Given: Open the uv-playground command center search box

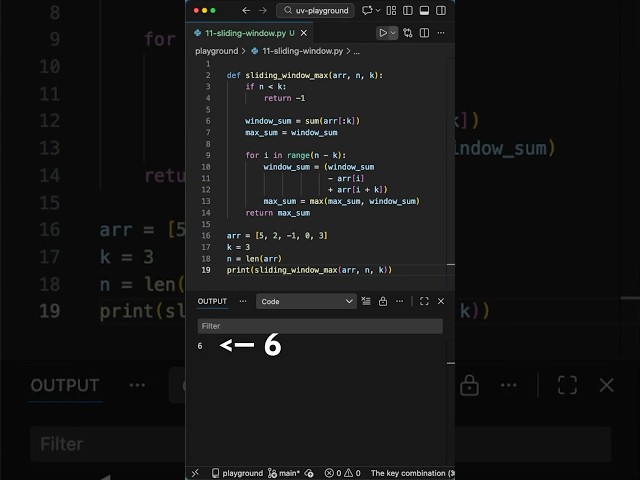Looking at the screenshot, I should click(315, 10).
